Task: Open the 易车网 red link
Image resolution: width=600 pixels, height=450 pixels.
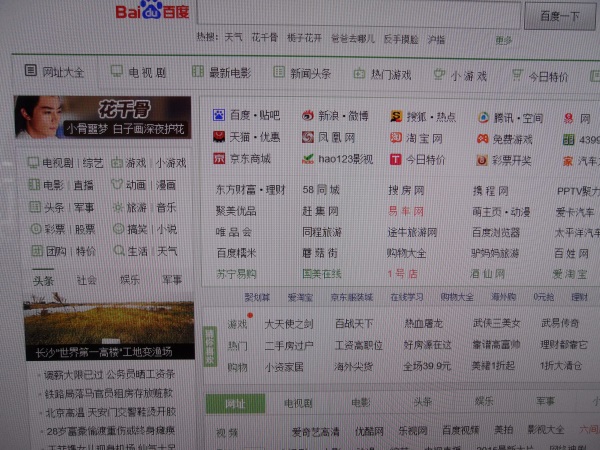Action: pyautogui.click(x=406, y=211)
